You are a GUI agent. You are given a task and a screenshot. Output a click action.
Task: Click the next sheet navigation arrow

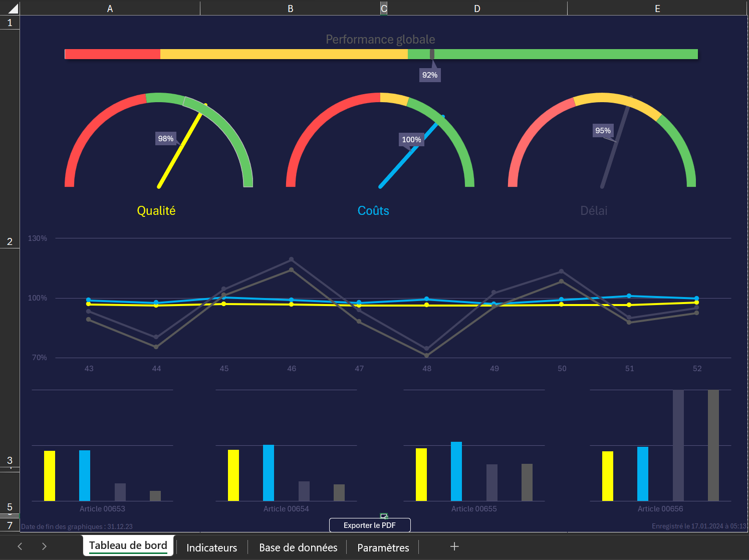(44, 546)
